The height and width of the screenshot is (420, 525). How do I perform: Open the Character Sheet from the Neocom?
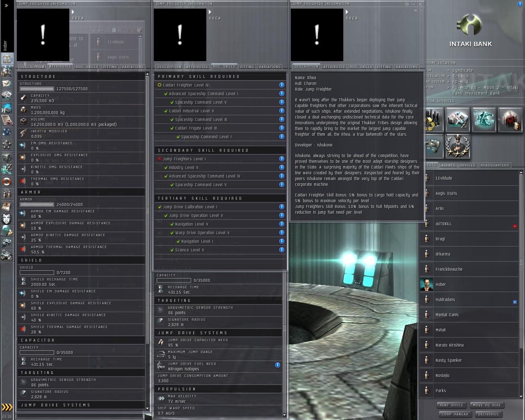7,59
